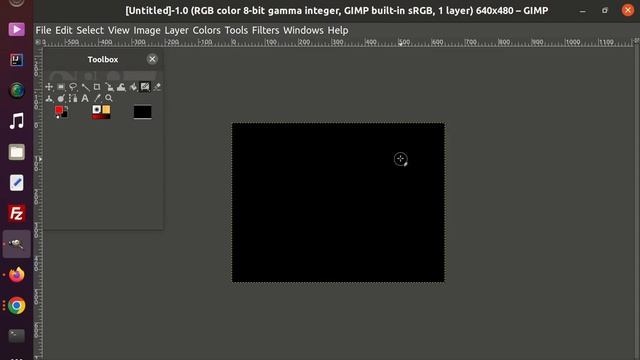Open the active gradient selector bar
The width and height of the screenshot is (640, 360).
point(101,116)
